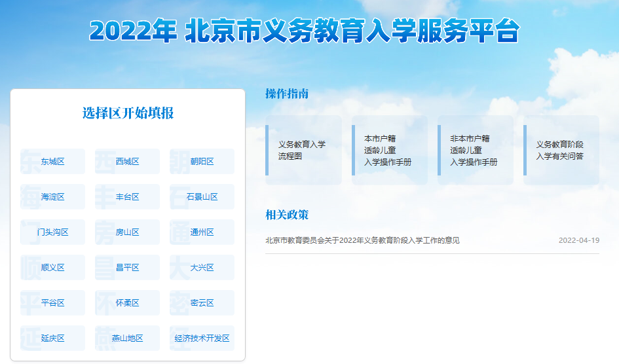Open the 义务教育入学流程图 guide card
Image resolution: width=619 pixels, height=364 pixels.
303,151
